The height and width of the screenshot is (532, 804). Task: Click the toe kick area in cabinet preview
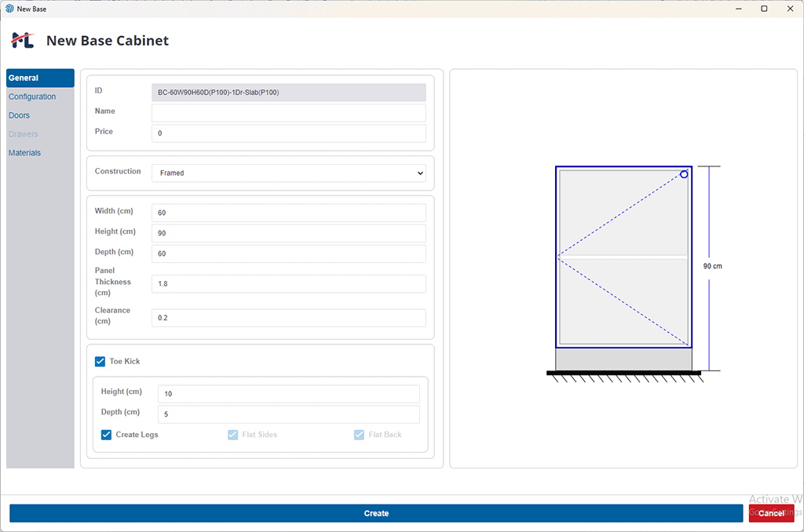click(623, 359)
